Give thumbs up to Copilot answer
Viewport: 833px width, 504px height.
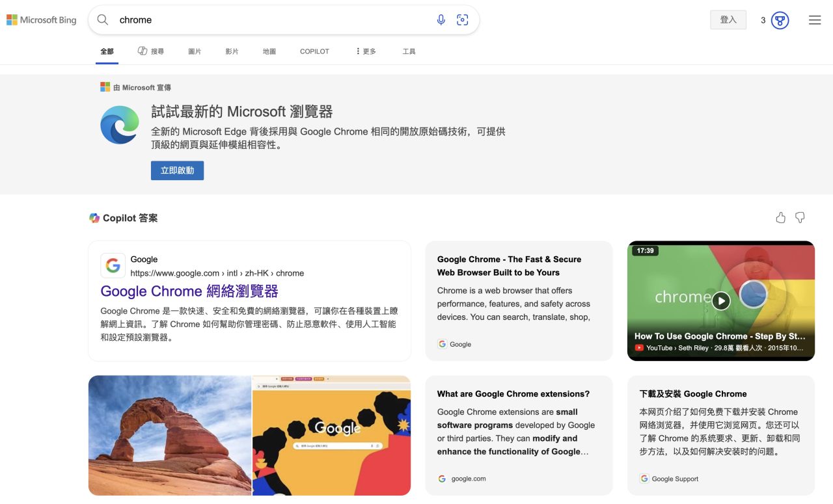tap(781, 218)
